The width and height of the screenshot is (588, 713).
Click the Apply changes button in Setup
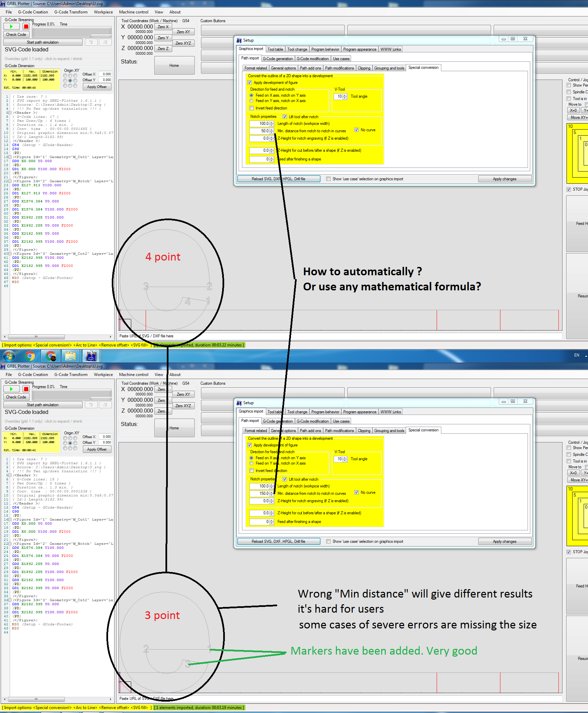pos(505,179)
